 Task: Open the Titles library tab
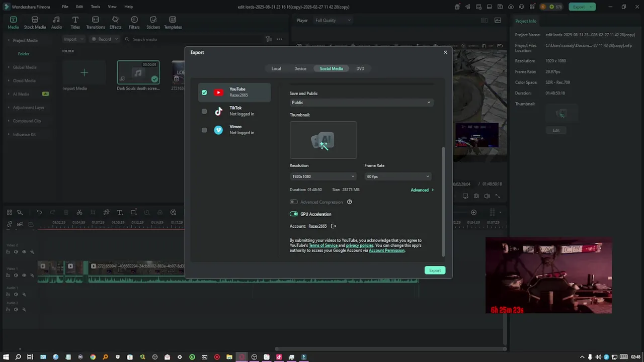[75, 23]
